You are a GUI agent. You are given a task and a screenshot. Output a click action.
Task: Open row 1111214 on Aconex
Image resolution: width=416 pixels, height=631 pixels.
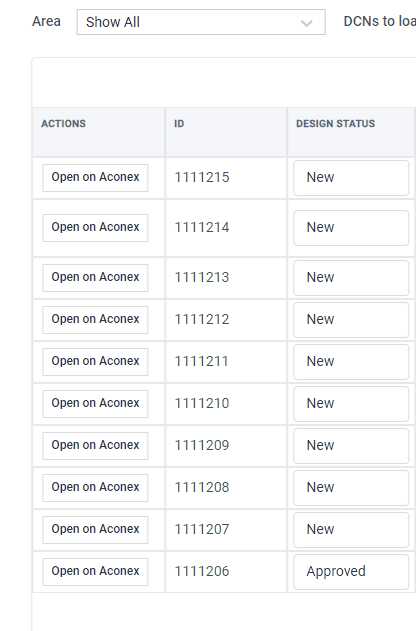pyautogui.click(x=95, y=228)
